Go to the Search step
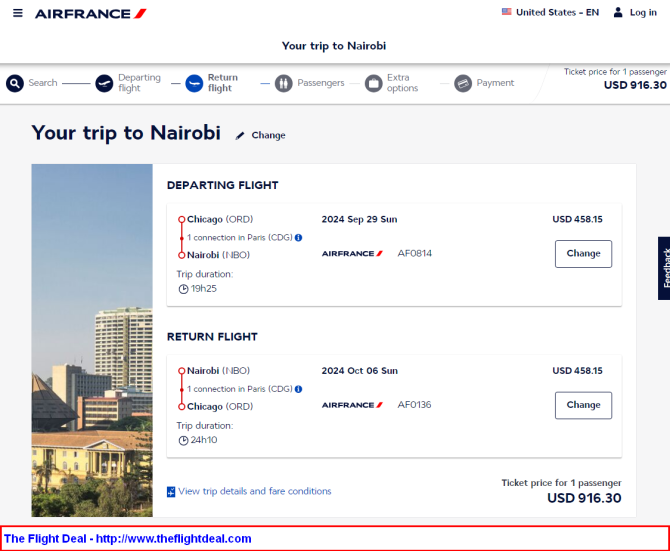This screenshot has height=551, width=670. point(32,83)
